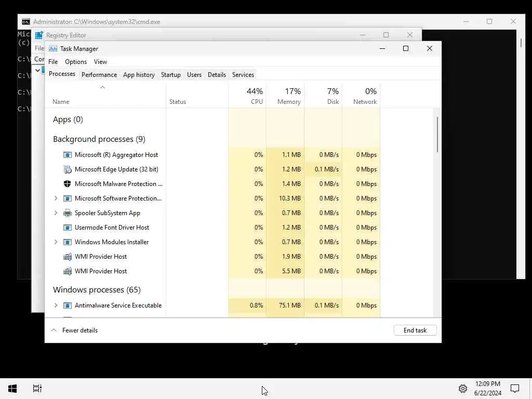Click the cmd.exe window title bar icon

26,22
